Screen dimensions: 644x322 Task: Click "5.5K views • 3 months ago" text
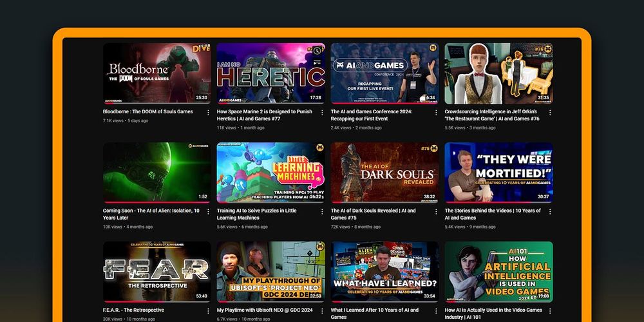(470, 128)
